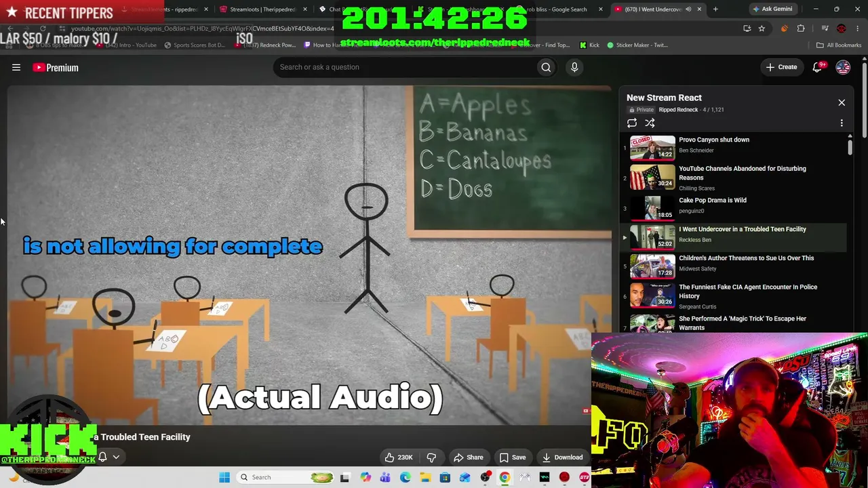Open I Went Undercover playlist thumbnail
The height and width of the screenshot is (488, 868).
pyautogui.click(x=652, y=237)
